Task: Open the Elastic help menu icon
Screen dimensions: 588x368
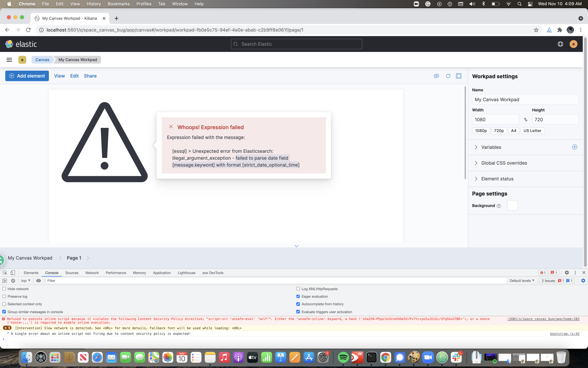Action: (x=560, y=44)
